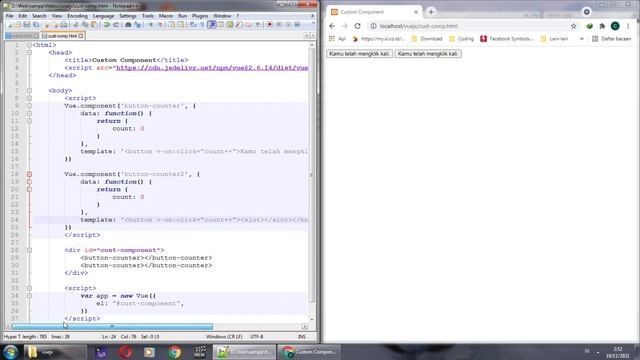Collapse the new Vue fold on line 34
The width and height of the screenshot is (640, 360).
click(x=29, y=296)
